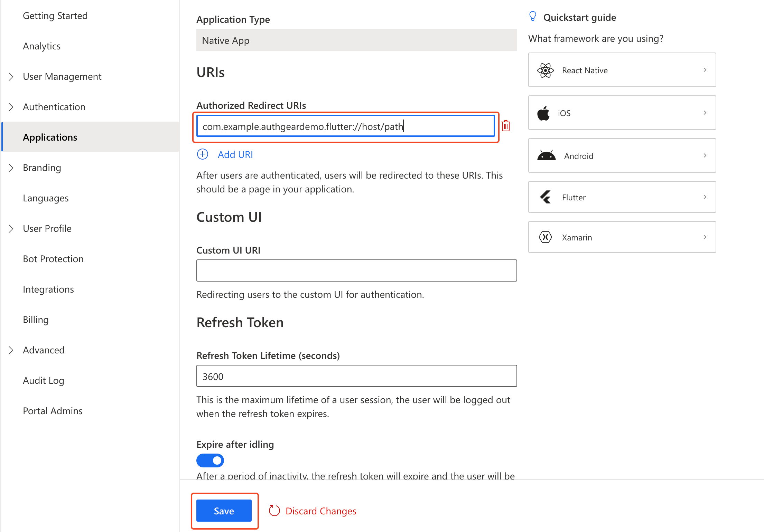Disable the Expire after idling toggle
Viewport: 764px width, 532px height.
(x=210, y=460)
